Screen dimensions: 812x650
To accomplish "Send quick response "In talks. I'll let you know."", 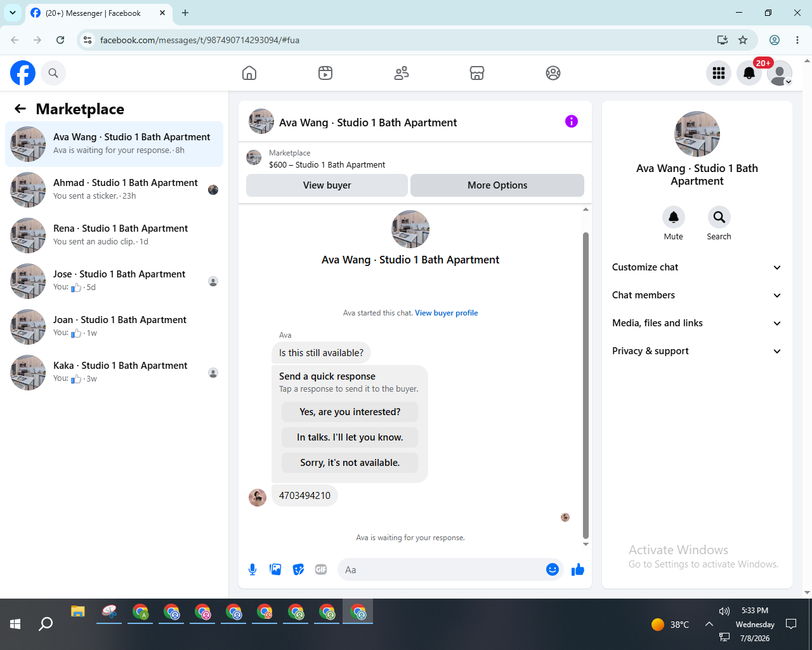I will pos(350,437).
